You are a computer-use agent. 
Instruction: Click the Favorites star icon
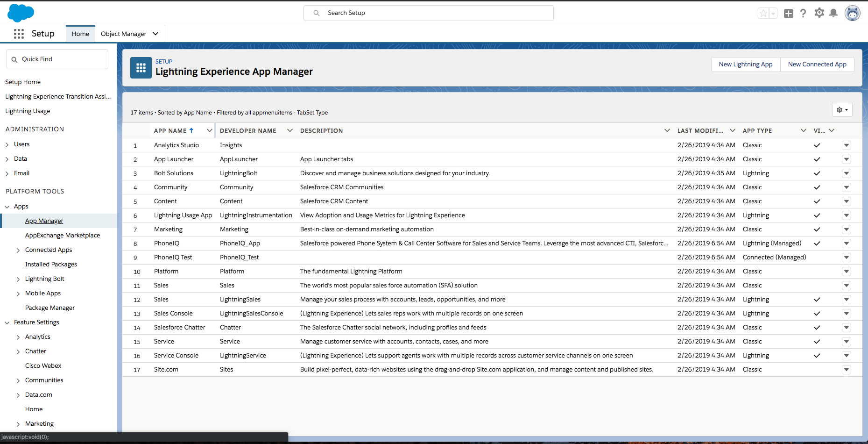pos(763,14)
